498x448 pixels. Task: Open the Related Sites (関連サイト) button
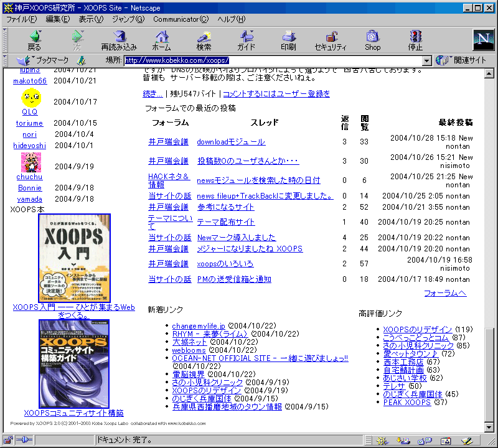pyautogui.click(x=461, y=60)
